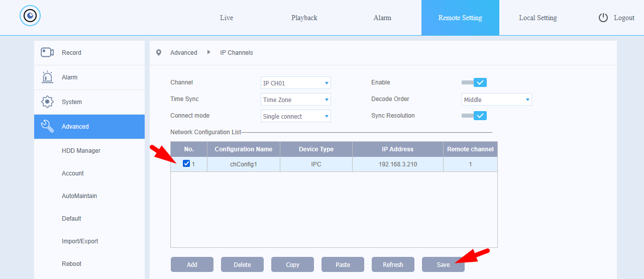Switch to the Playback tab
Viewport: 644px width, 279px height.
304,18
